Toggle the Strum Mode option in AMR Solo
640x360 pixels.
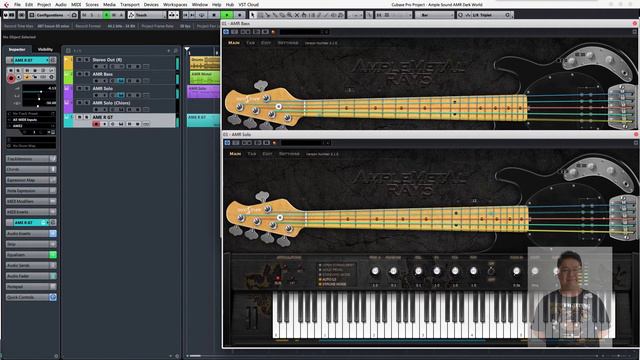332,284
